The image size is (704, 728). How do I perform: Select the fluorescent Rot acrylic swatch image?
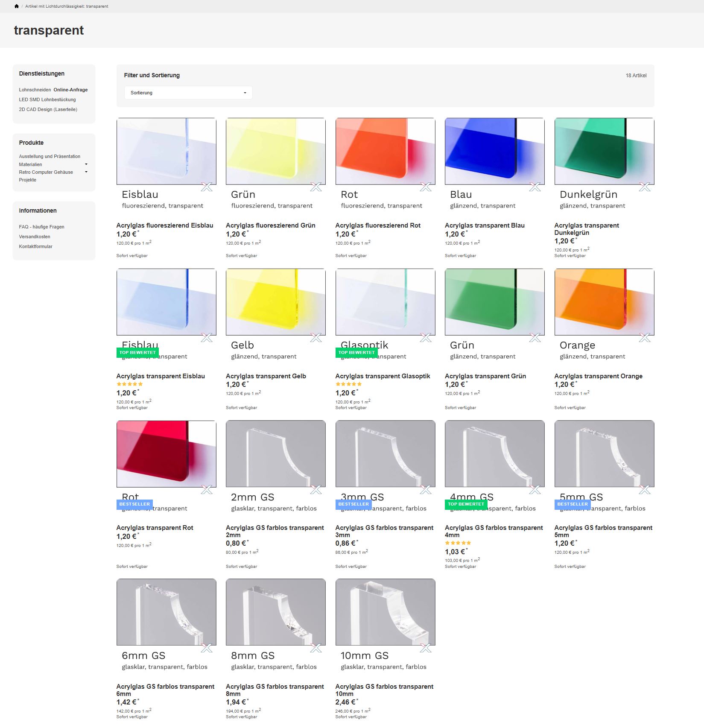pos(385,151)
